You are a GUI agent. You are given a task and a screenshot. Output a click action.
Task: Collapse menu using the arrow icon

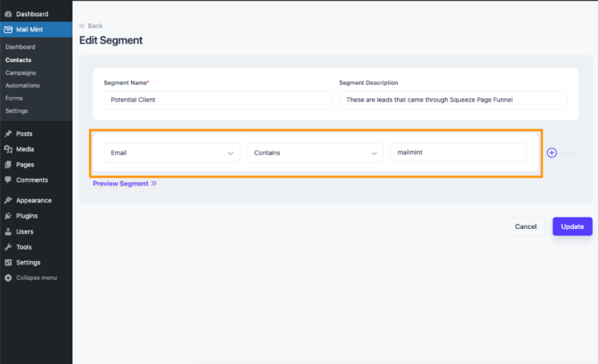click(x=8, y=278)
